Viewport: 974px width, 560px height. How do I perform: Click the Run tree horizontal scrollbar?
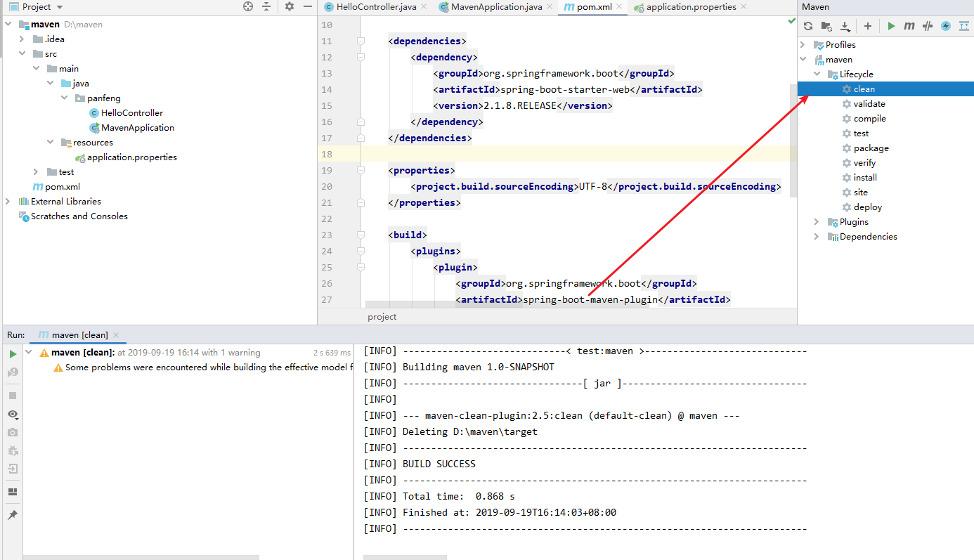(141, 557)
